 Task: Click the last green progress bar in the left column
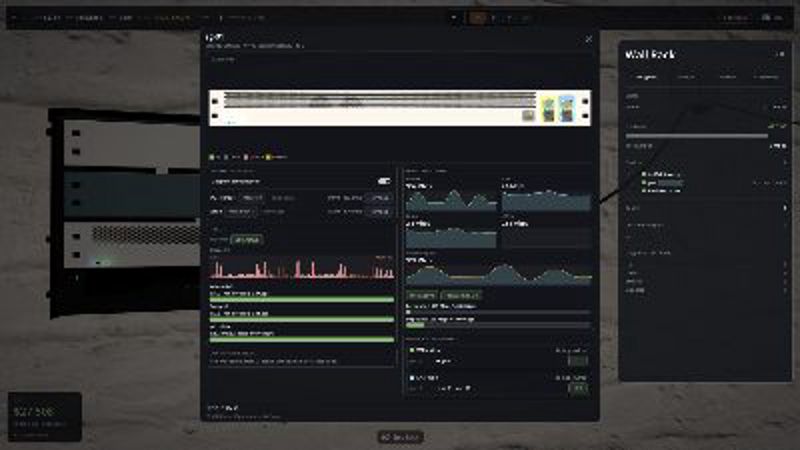click(302, 339)
